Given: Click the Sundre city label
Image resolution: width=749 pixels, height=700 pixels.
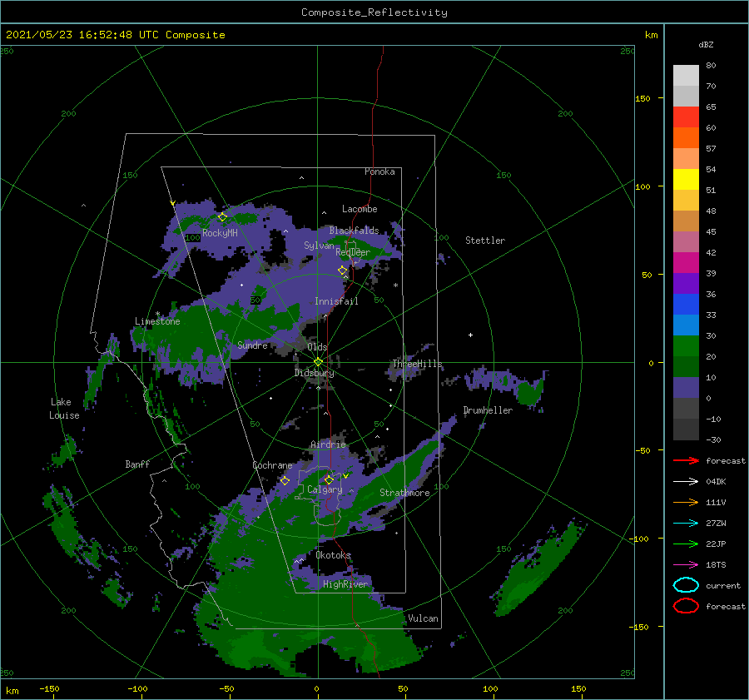Looking at the screenshot, I should point(252,345).
